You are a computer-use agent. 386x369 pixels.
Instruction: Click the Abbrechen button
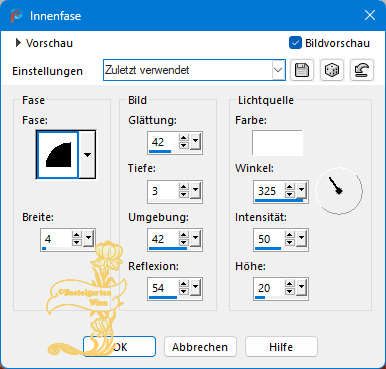200,347
